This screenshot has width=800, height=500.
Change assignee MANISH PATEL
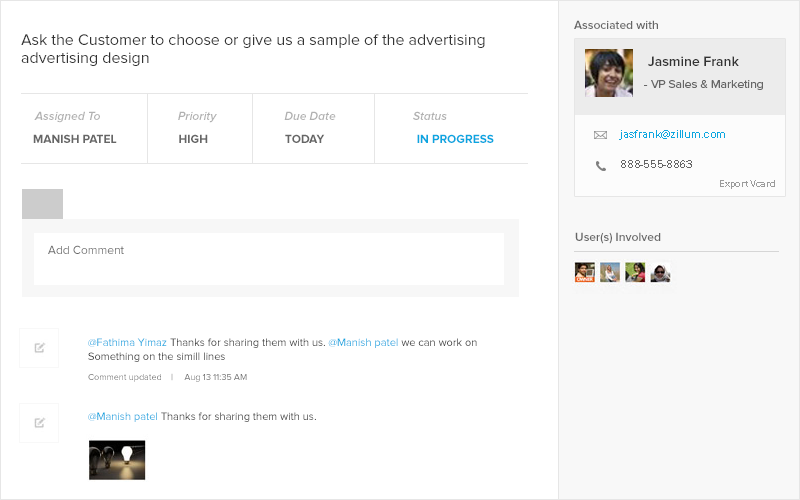point(75,139)
